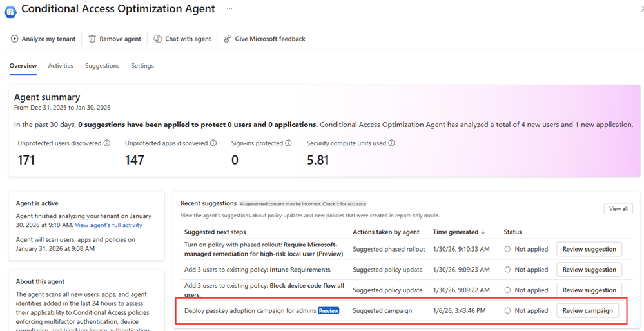Select Not applied radio for passkey campaign row
This screenshot has width=644, height=331.
point(507,310)
